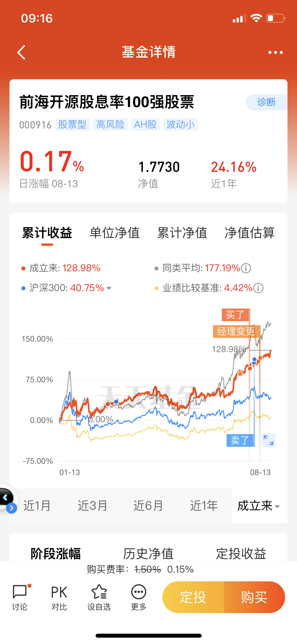Select the 近1年 time range
The height and width of the screenshot is (644, 297).
[x=204, y=506]
